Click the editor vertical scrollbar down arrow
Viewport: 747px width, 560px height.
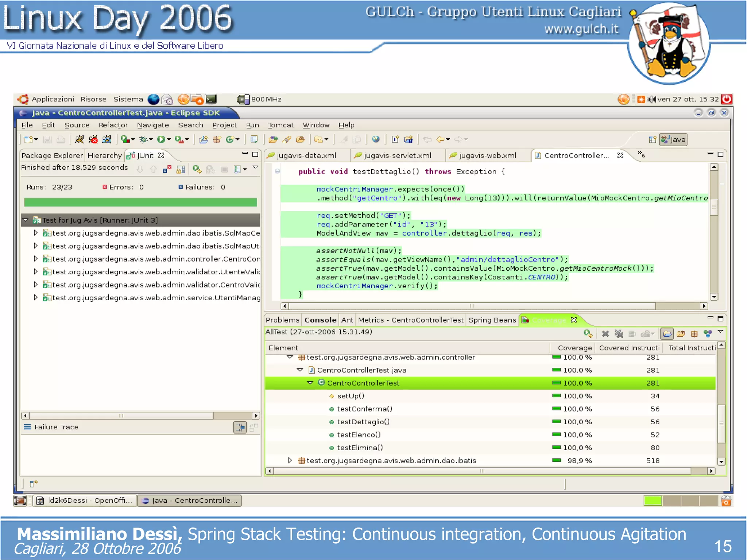(714, 297)
